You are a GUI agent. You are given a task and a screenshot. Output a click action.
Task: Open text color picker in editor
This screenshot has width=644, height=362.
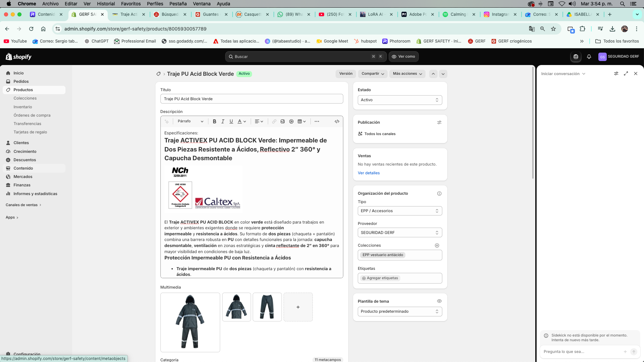[242, 121]
